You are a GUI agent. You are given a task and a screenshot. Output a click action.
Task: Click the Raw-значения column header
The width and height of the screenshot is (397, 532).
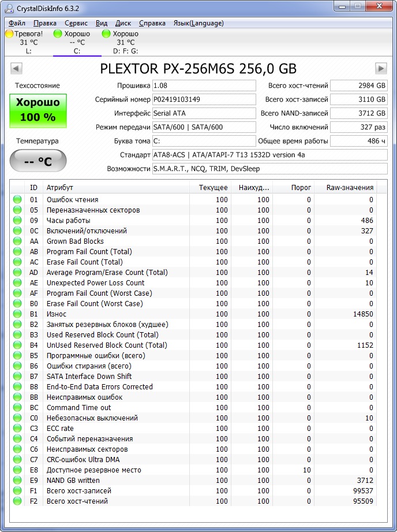pyautogui.click(x=346, y=187)
